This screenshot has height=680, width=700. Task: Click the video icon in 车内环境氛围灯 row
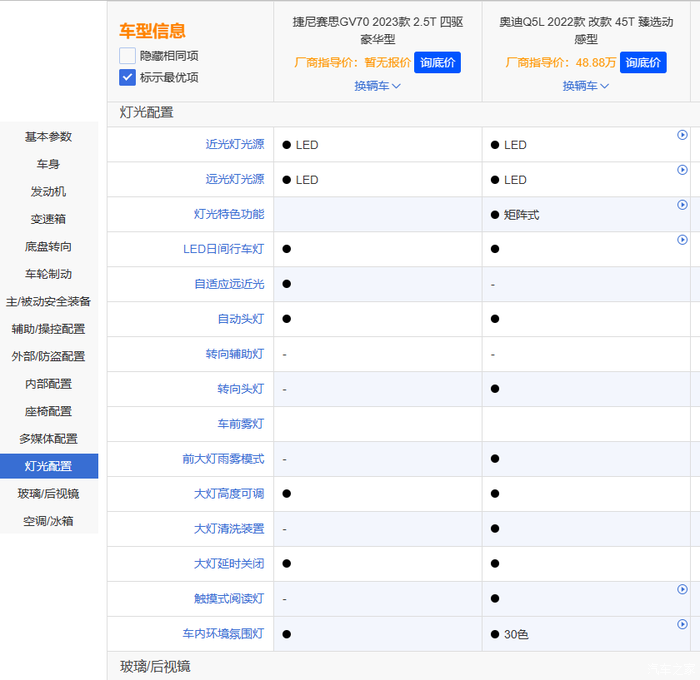pos(682,625)
